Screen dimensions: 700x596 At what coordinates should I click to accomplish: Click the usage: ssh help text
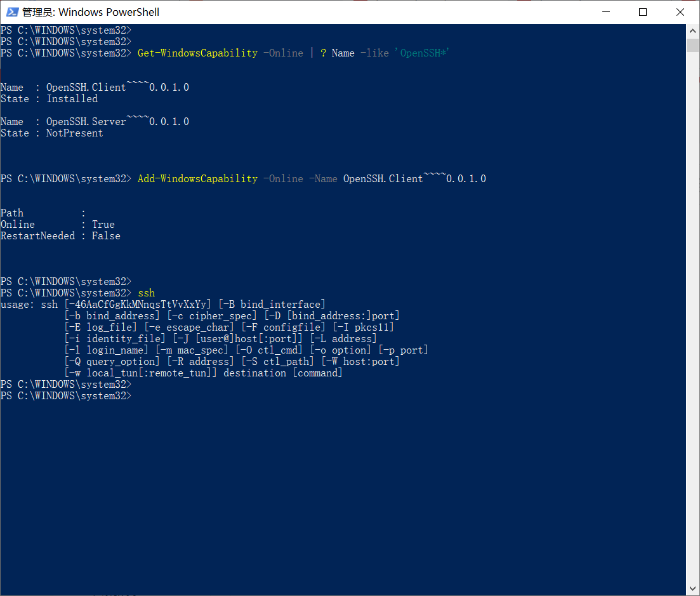(29, 304)
